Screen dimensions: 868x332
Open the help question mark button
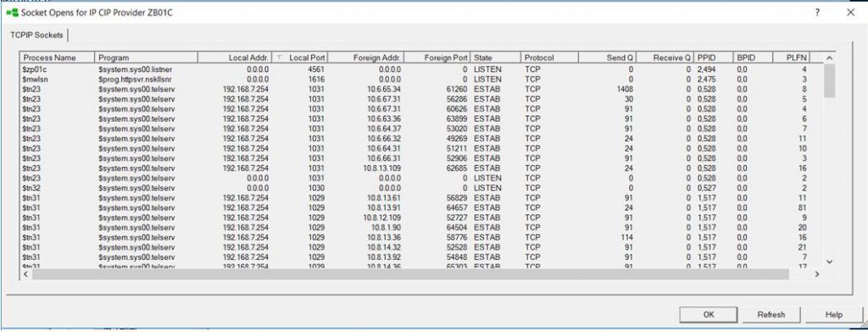817,12
